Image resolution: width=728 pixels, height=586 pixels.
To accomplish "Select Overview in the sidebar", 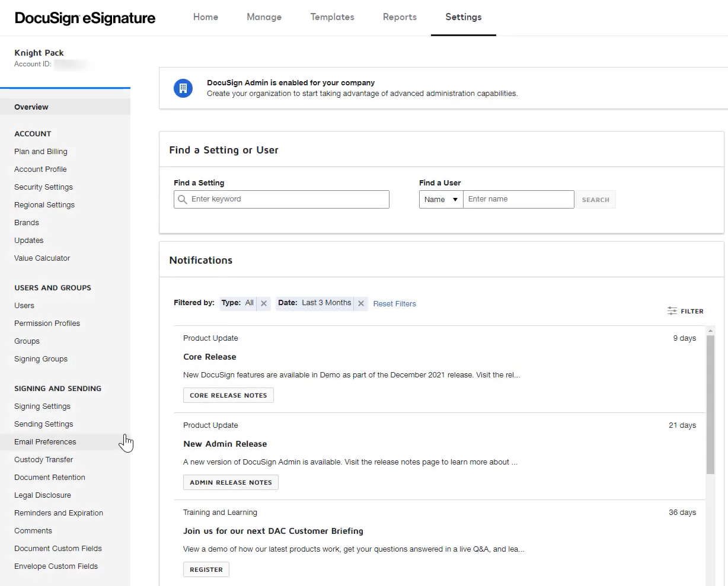I will (x=65, y=107).
